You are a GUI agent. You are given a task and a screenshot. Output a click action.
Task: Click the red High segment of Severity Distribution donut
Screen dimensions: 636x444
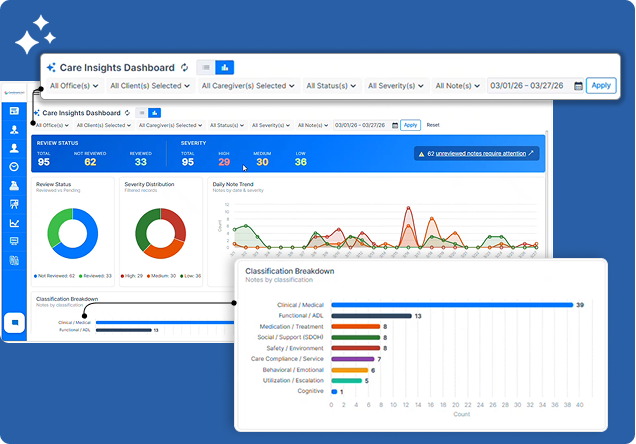[x=176, y=223]
